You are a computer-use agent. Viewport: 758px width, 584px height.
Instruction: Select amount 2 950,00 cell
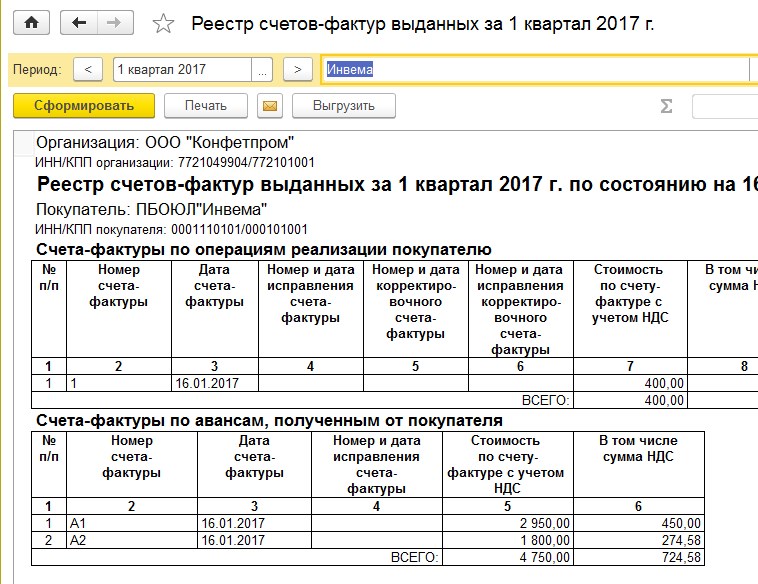tap(508, 523)
